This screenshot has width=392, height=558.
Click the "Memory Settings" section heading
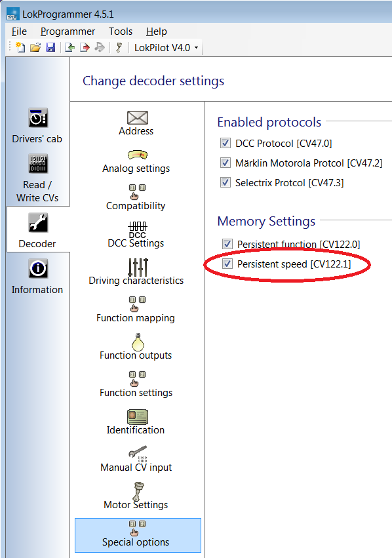(x=266, y=221)
